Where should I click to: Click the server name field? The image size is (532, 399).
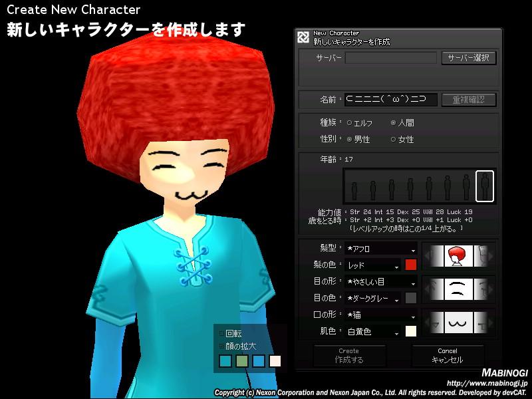pos(391,58)
